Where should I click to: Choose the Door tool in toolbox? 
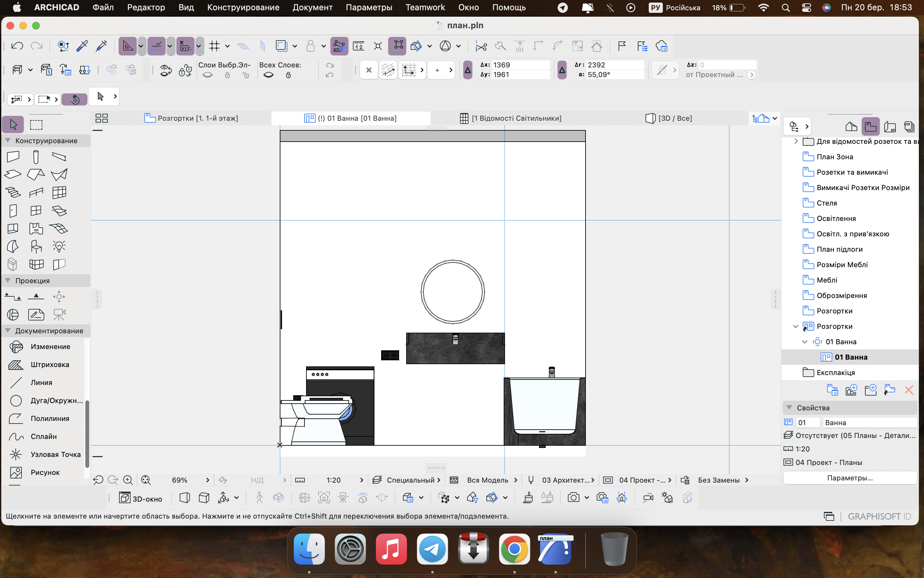click(13, 210)
